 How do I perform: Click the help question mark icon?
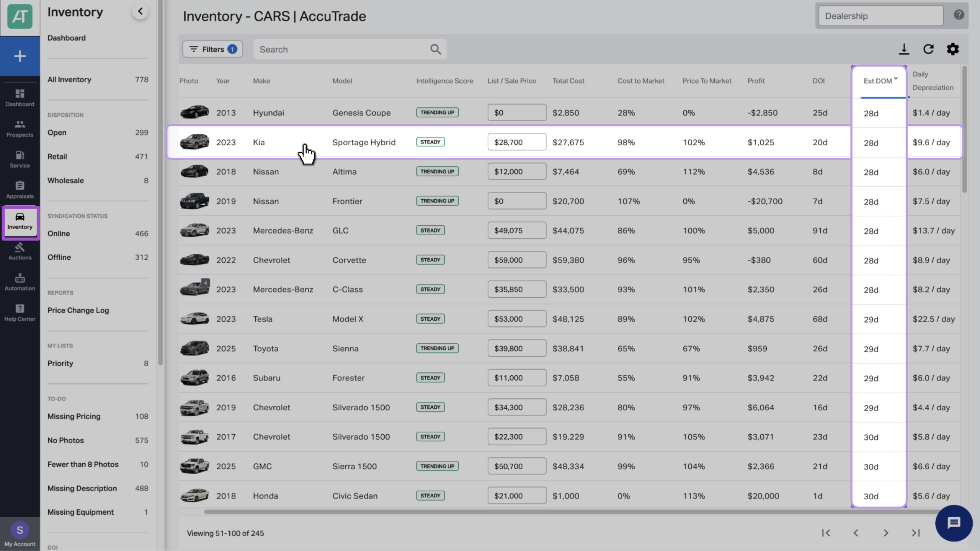click(x=959, y=15)
